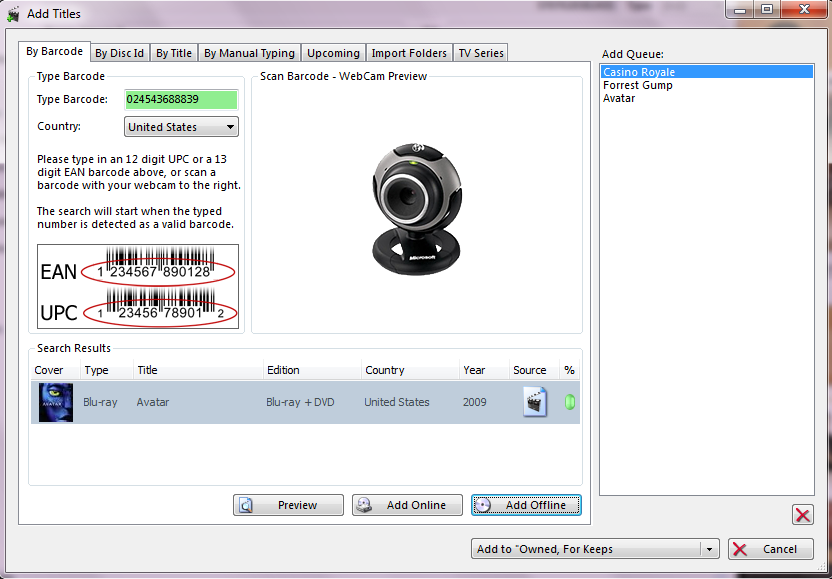Click the Add Offline button
This screenshot has height=579, width=832.
[x=526, y=505]
